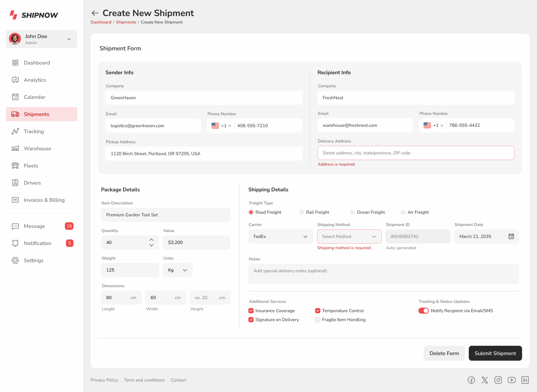The image size is (537, 392).
Task: Check the Notification bell with 5 alerts
Action: [15, 243]
